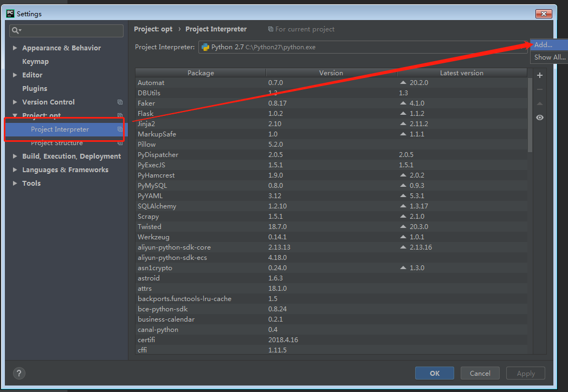Screen dimensions: 568x392
Task: Sort by the Latest version column header
Action: point(462,73)
